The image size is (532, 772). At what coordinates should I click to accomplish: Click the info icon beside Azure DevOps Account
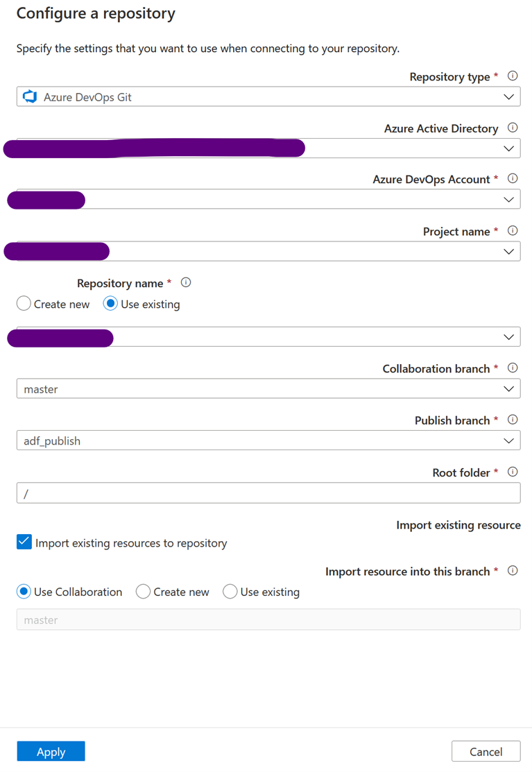pyautogui.click(x=512, y=178)
